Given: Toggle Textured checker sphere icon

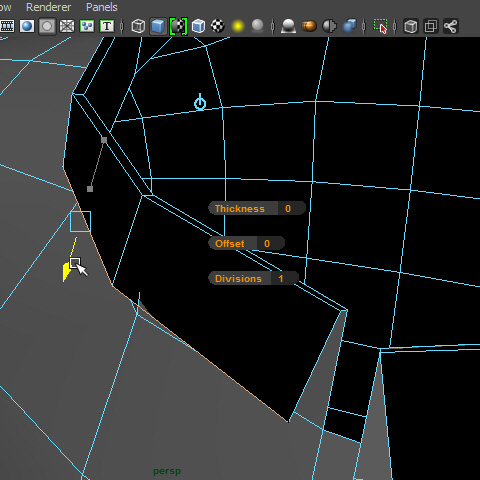Looking at the screenshot, I should click(218, 26).
